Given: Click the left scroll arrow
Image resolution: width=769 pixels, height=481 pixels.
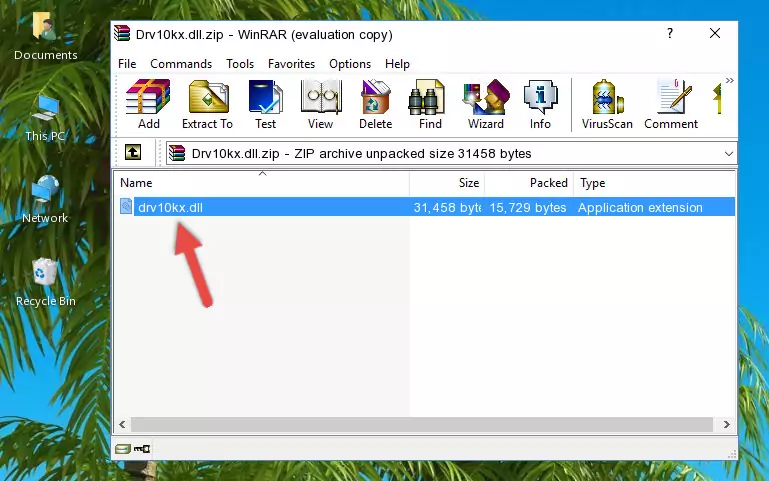Looking at the screenshot, I should [x=123, y=425].
